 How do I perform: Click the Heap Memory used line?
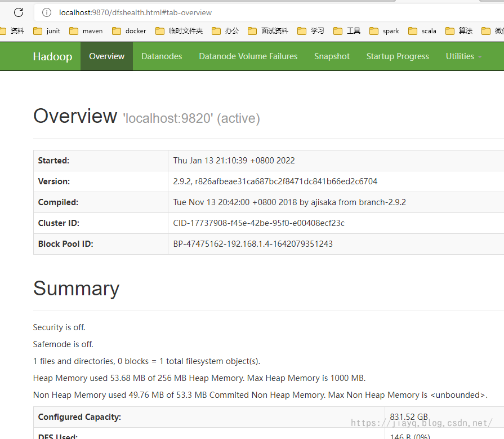click(x=199, y=378)
